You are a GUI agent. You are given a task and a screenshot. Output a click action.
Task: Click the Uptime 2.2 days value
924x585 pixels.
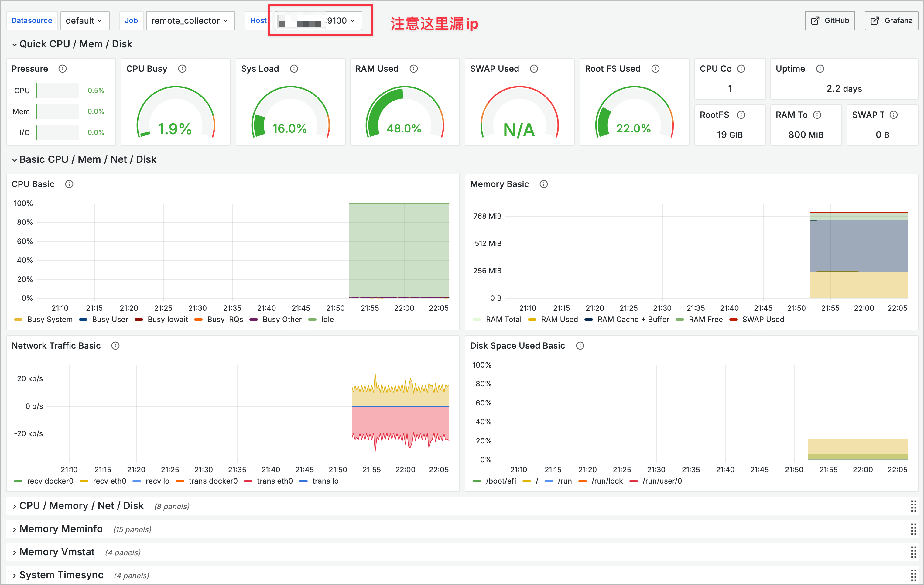tap(844, 89)
